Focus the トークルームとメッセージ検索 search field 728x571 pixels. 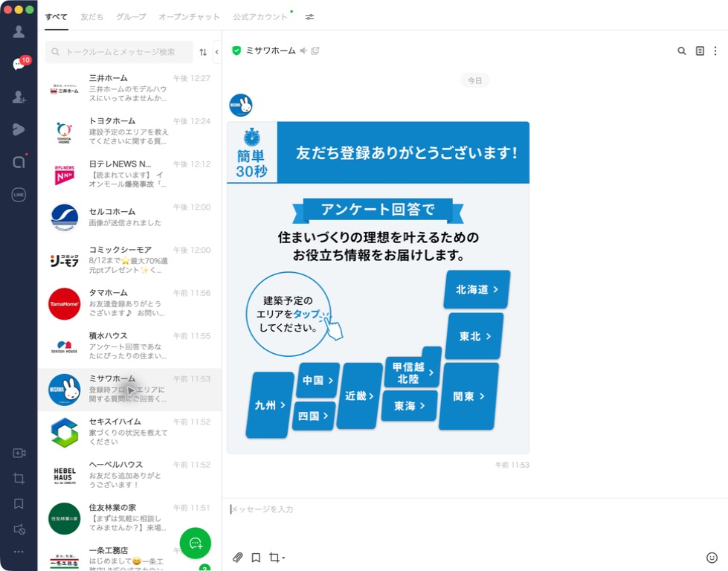tap(119, 52)
